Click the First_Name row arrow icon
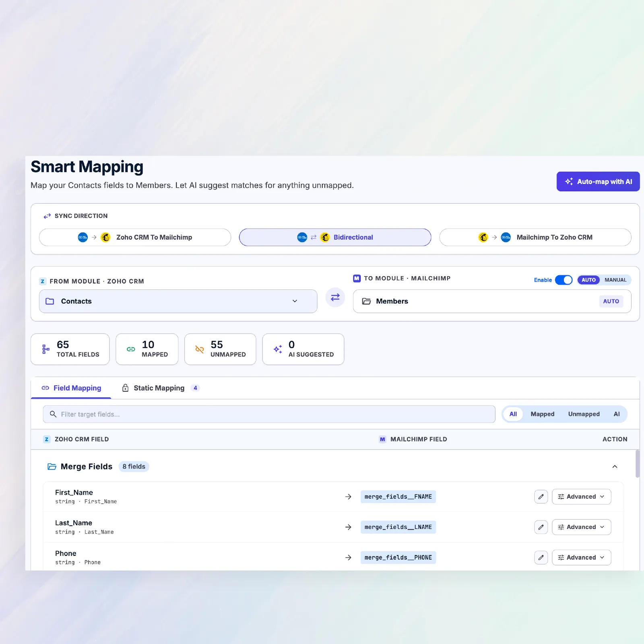Viewport: 644px width, 644px height. [348, 497]
